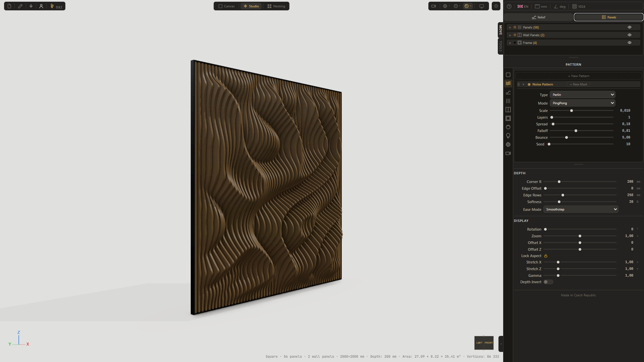Create a new file using the document icon
This screenshot has width=644, height=362.
[x=9, y=6]
